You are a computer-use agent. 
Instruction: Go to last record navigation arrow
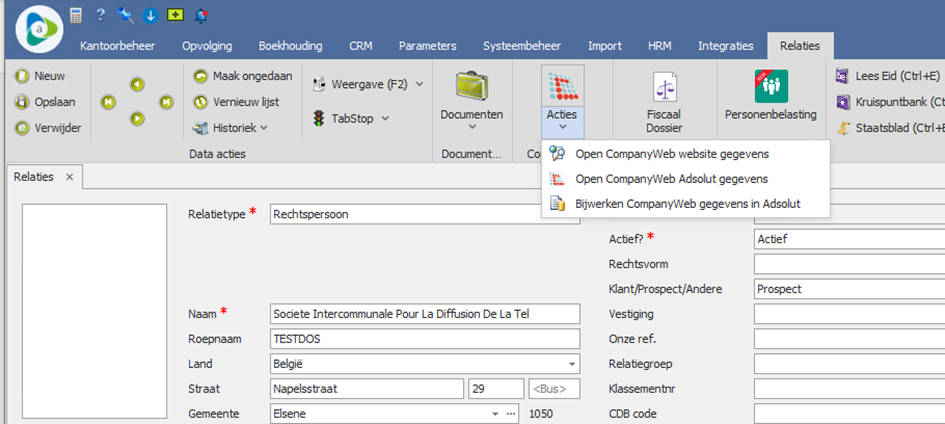pyautogui.click(x=166, y=102)
